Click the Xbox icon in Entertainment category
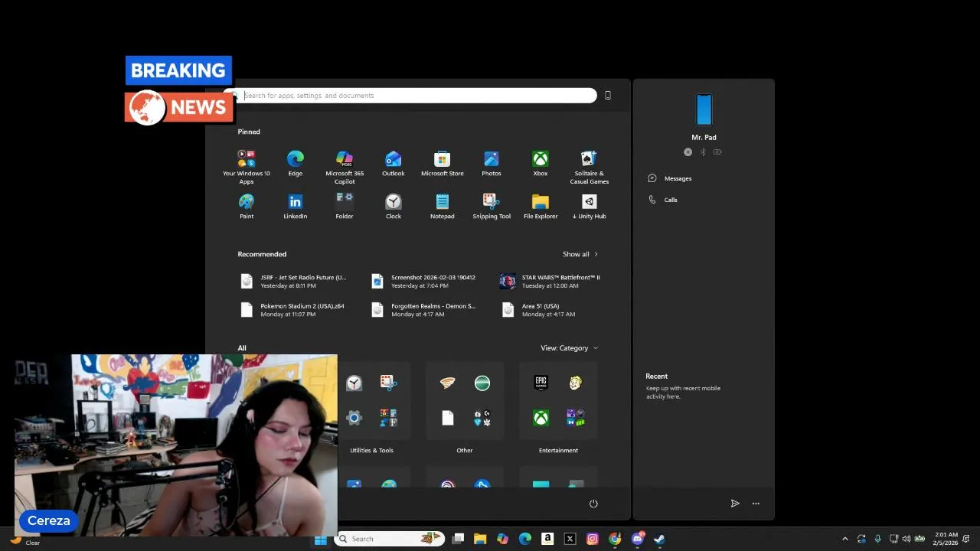The height and width of the screenshot is (551, 980). pos(541,418)
